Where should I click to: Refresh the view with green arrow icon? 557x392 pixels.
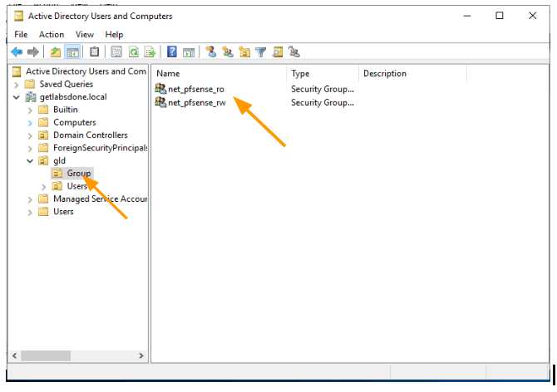pyautogui.click(x=134, y=52)
